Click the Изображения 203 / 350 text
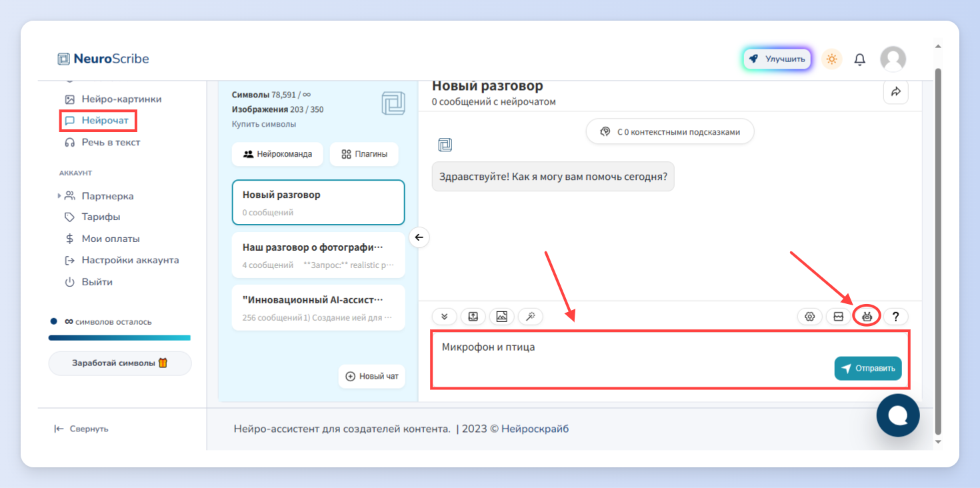 pos(277,109)
